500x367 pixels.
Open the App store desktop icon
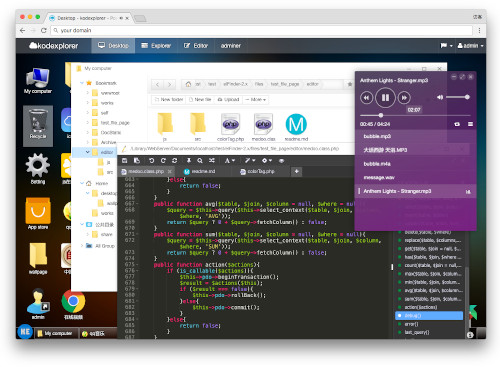click(x=38, y=214)
